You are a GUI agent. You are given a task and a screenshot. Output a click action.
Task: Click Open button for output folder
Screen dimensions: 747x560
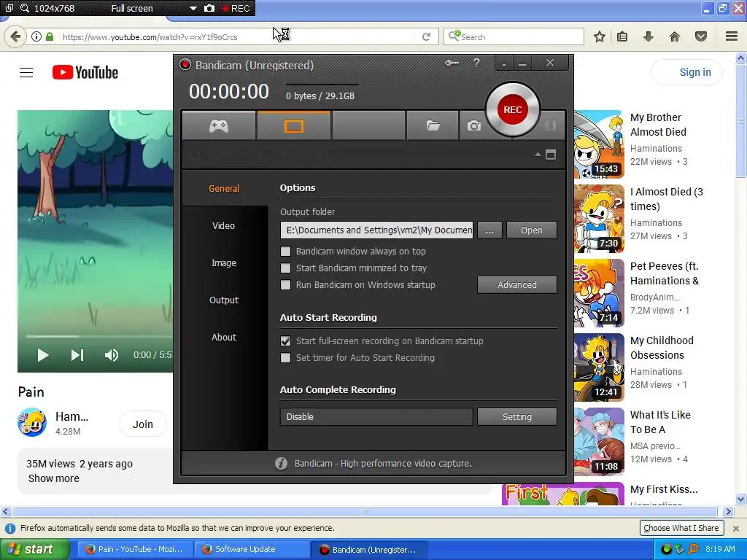[x=531, y=230]
